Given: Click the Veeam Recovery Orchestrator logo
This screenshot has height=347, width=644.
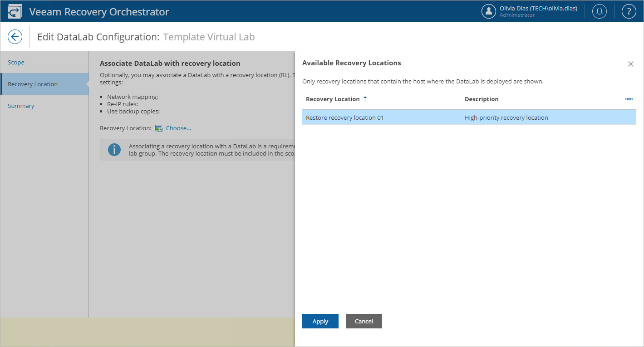Looking at the screenshot, I should [15, 11].
